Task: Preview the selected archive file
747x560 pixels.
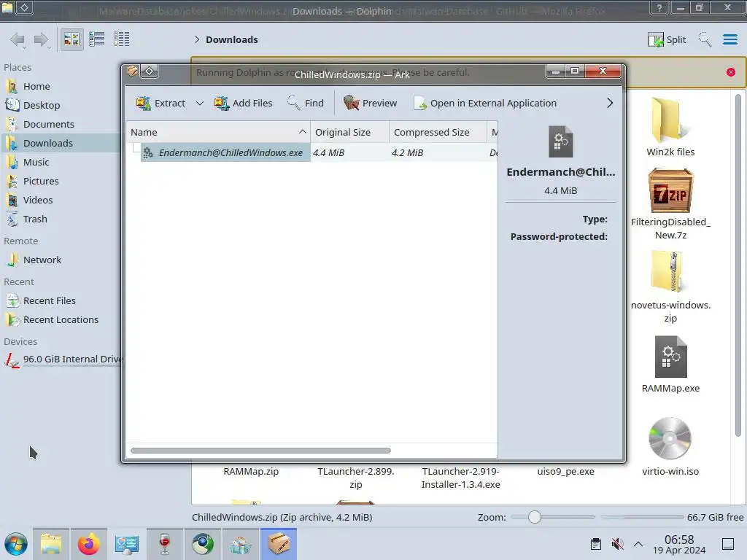Action: 370,103
